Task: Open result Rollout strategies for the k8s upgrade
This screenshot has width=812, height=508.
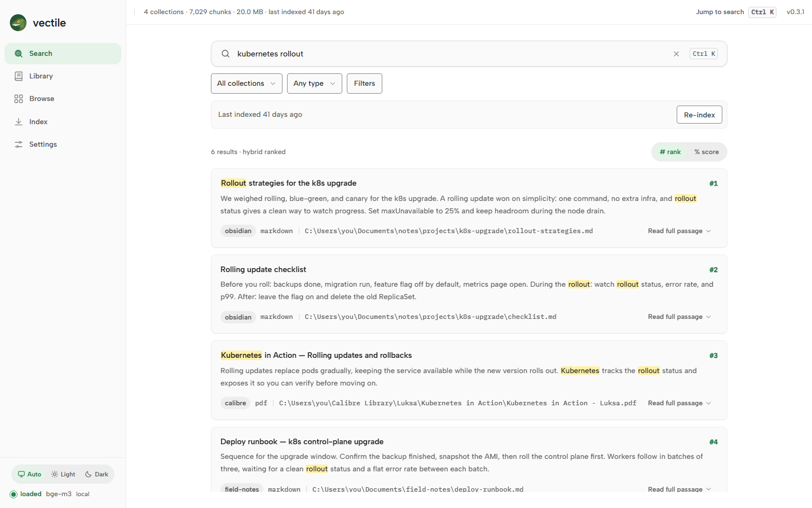Action: pyautogui.click(x=288, y=183)
